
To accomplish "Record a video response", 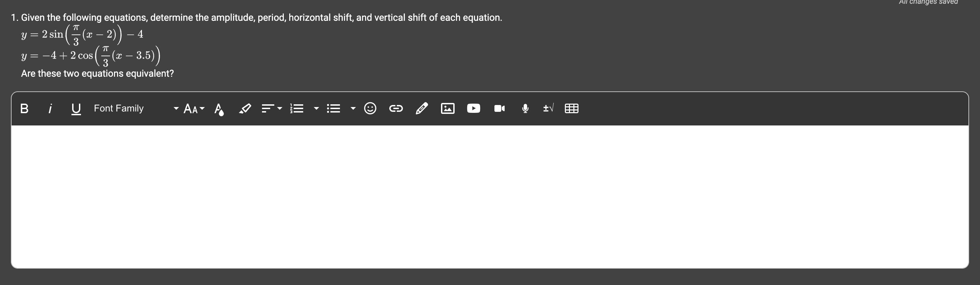I will tap(499, 109).
